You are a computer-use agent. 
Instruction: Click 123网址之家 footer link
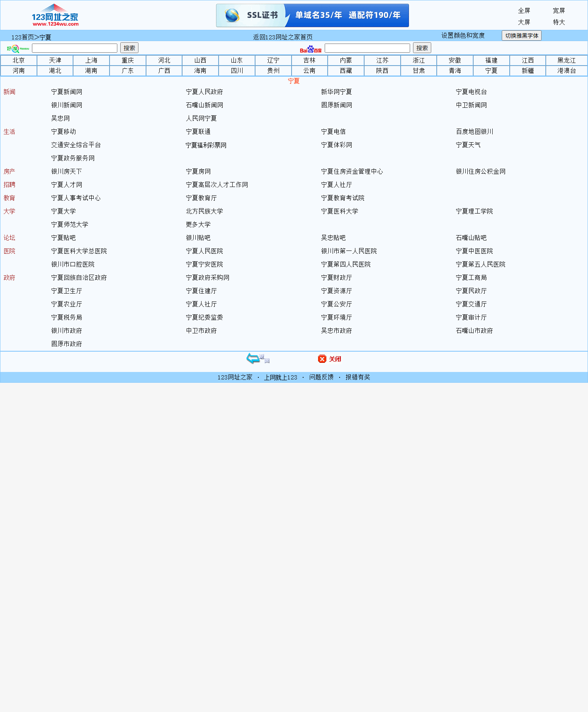[x=235, y=377]
